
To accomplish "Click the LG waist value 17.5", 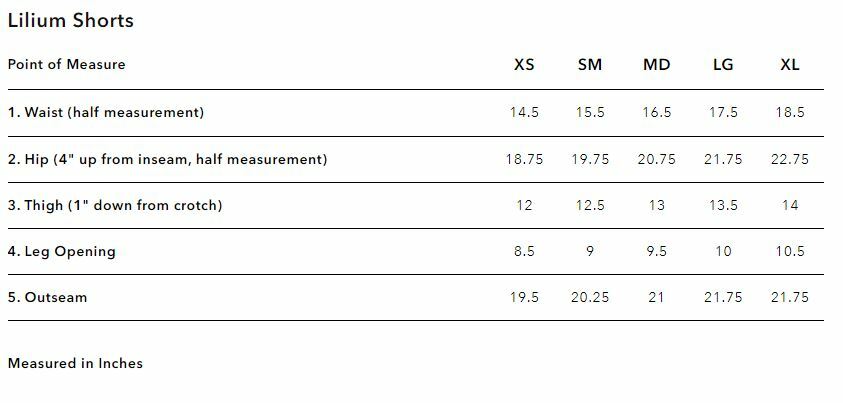I will click(723, 112).
